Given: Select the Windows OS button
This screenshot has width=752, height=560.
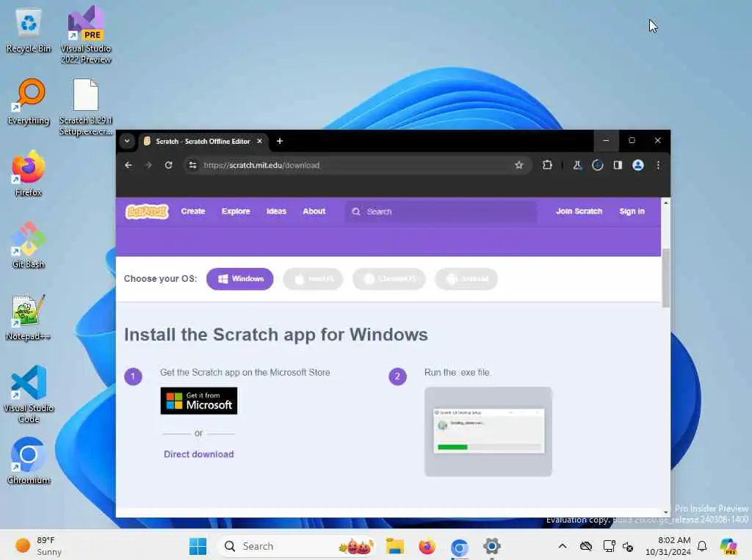Looking at the screenshot, I should pos(240,279).
